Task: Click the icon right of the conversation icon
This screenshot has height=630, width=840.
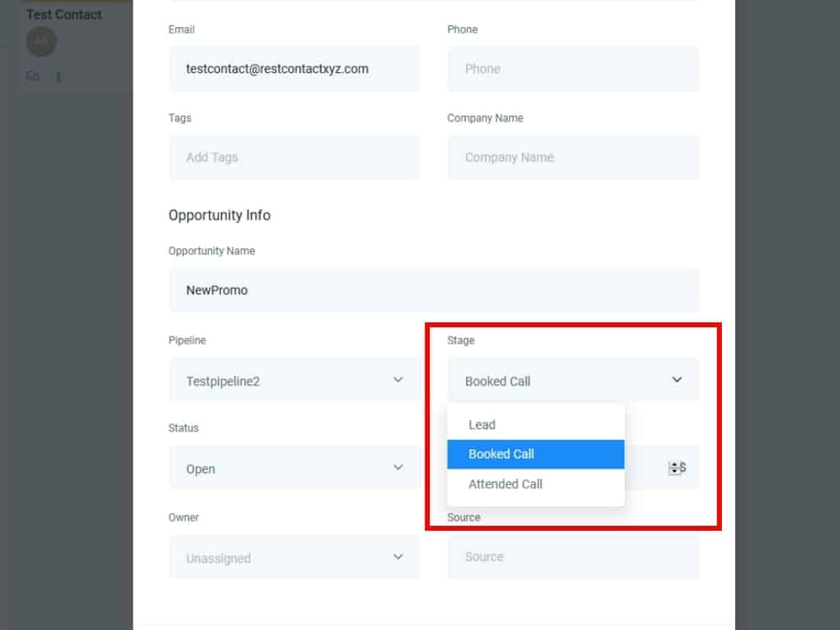Action: (x=58, y=76)
